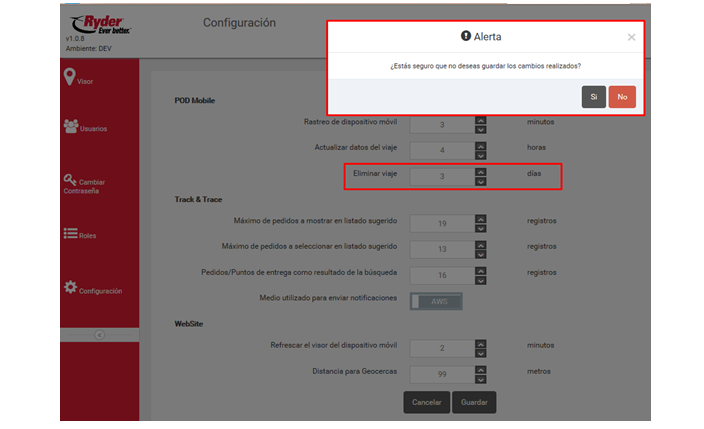Click Sí in the Alerta dialog
Image resolution: width=704 pixels, height=429 pixels.
[x=594, y=96]
